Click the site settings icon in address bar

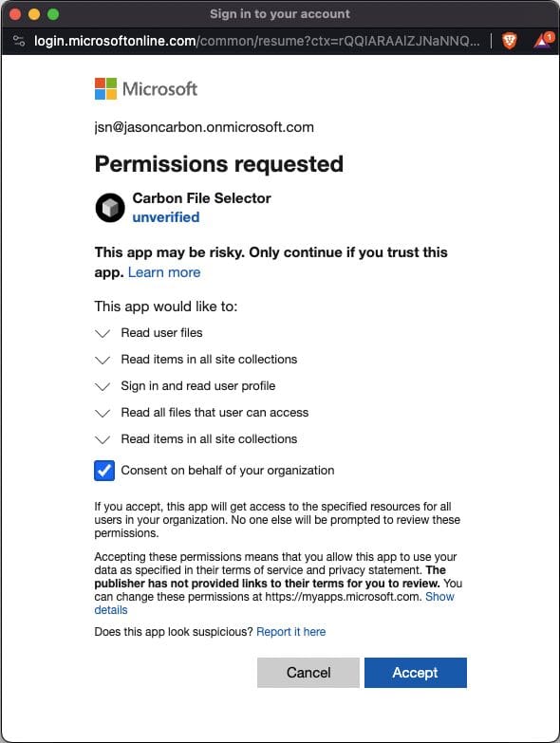pos(19,41)
